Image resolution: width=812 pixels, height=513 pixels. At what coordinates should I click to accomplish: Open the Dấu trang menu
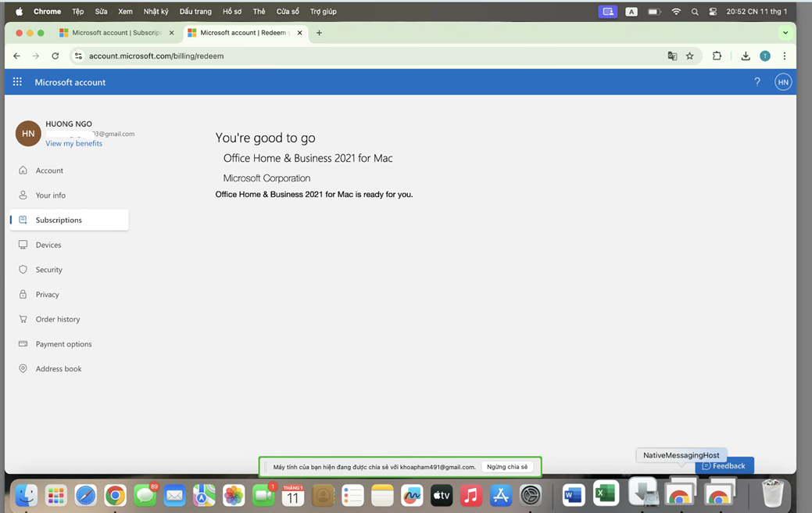[x=195, y=12]
